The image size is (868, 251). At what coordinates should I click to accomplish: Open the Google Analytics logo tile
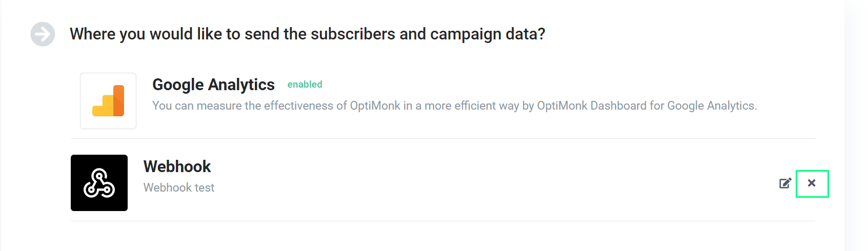(x=108, y=101)
